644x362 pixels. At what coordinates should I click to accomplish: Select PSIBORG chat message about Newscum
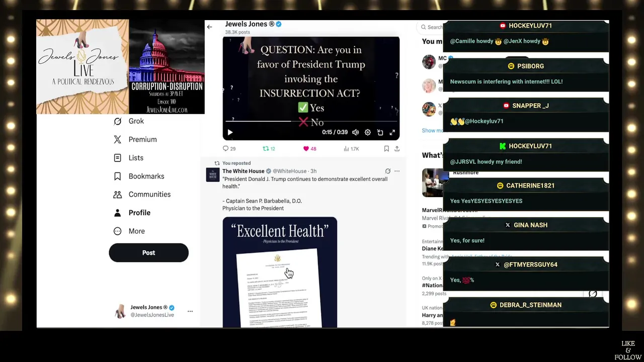coord(526,74)
